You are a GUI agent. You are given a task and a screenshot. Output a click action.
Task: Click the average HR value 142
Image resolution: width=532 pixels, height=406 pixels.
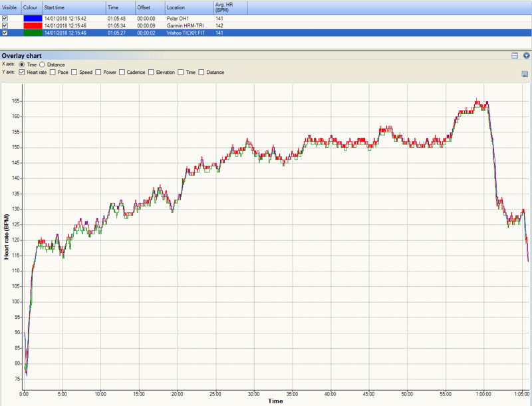219,25
